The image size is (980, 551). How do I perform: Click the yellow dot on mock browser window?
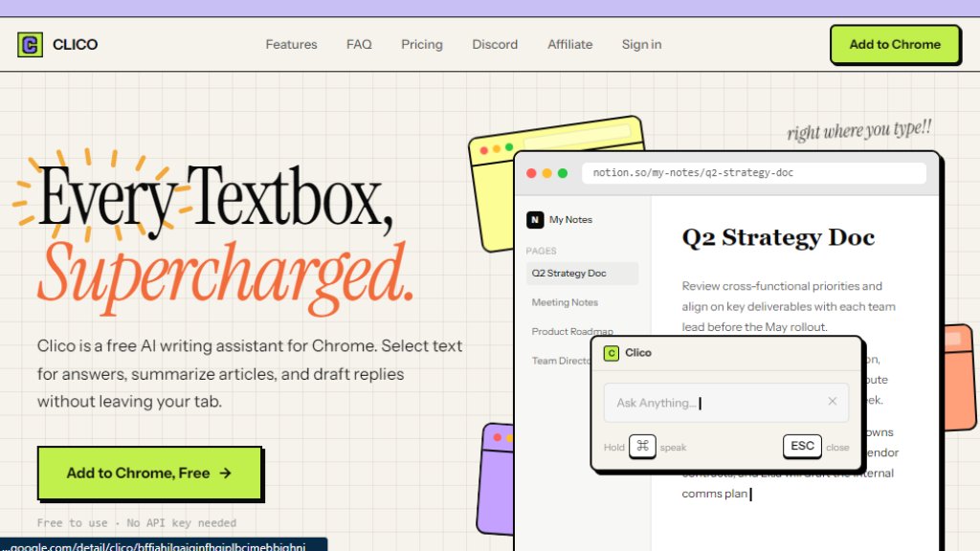(x=547, y=173)
